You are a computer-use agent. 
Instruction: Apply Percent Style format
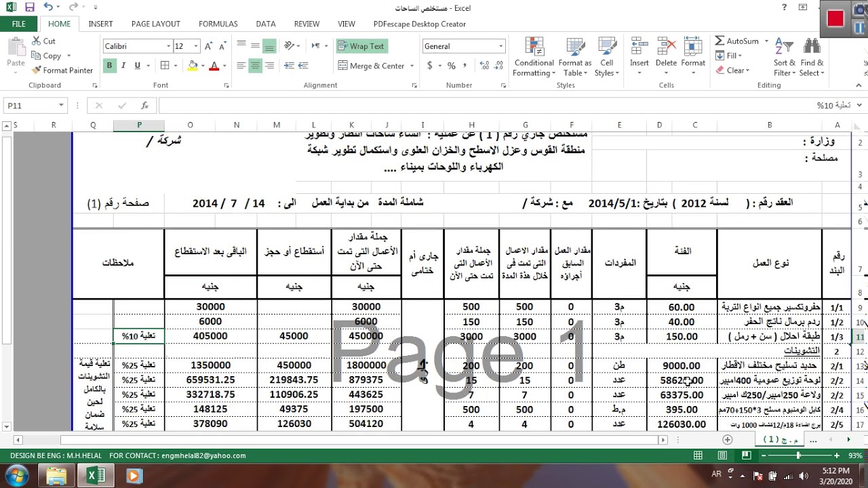coord(451,66)
